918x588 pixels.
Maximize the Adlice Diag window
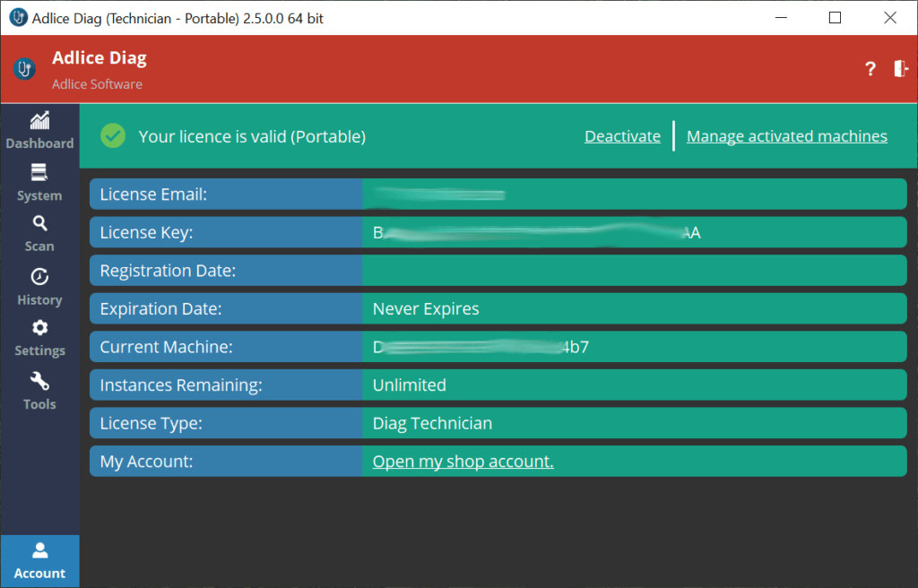point(835,17)
